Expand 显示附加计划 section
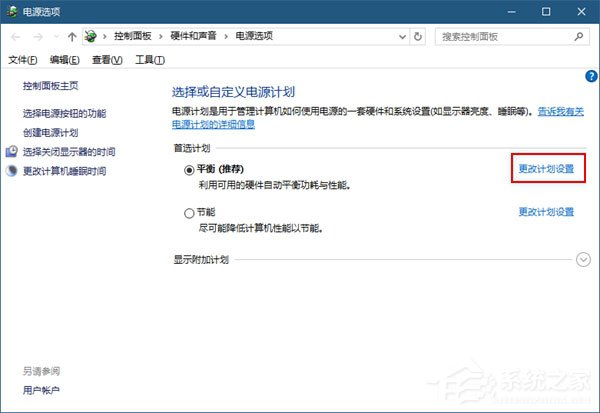600x413 pixels. coord(583,260)
